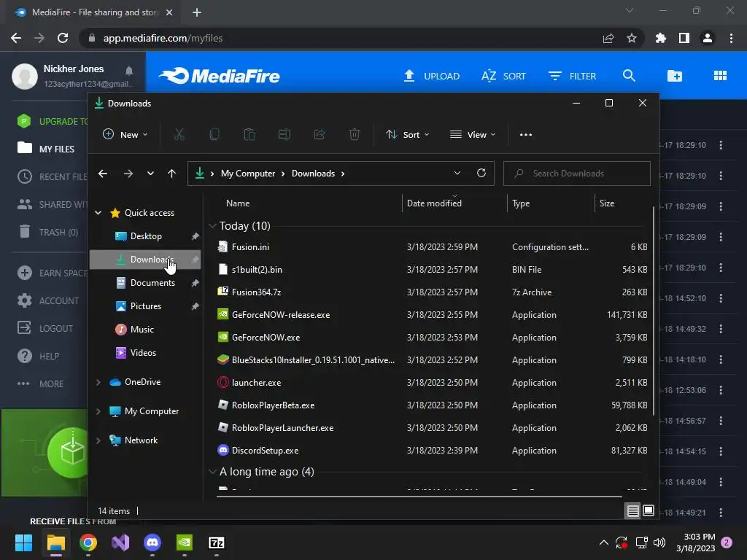Viewport: 747px width, 560px height.
Task: Open the New dropdown in Explorer
Action: tap(125, 135)
